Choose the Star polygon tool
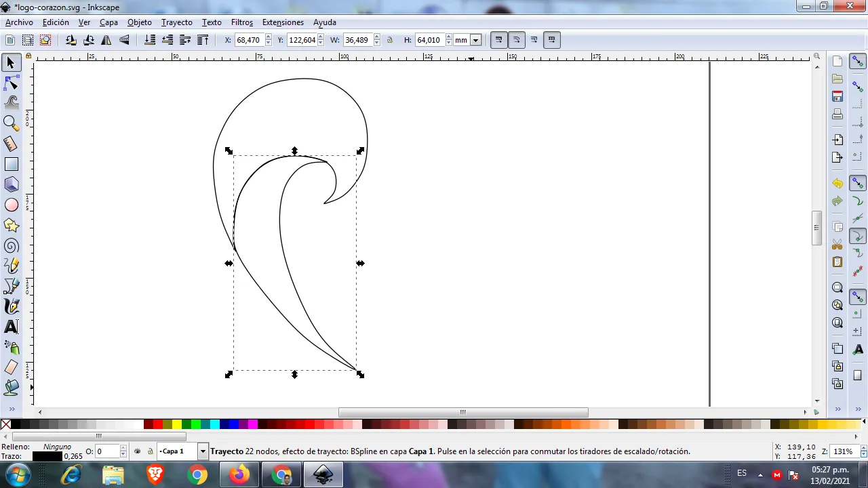 11,225
